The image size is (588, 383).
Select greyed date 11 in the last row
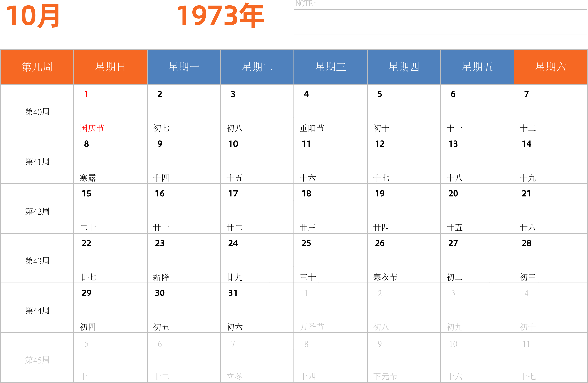(526, 344)
